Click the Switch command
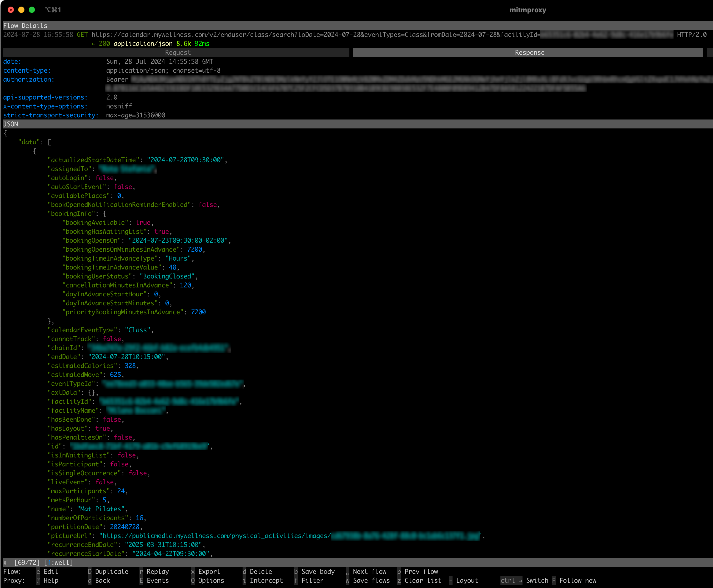Viewport: 713px width, 588px height. point(524,580)
